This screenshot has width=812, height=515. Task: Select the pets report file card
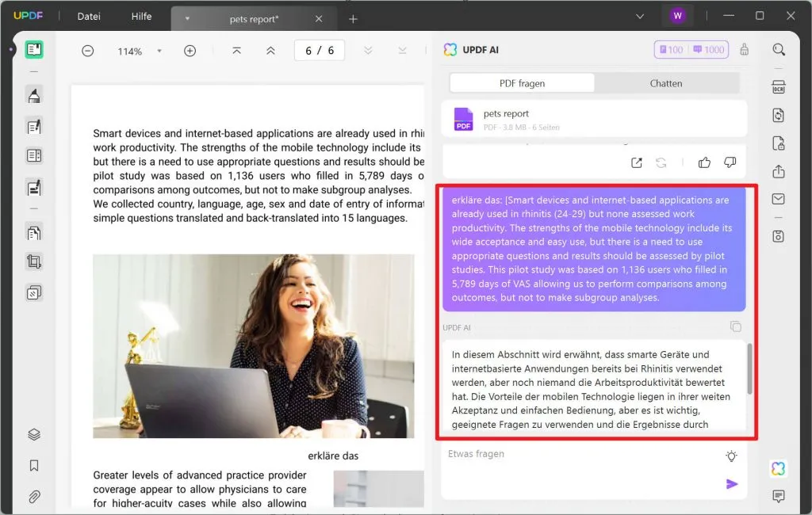(594, 120)
